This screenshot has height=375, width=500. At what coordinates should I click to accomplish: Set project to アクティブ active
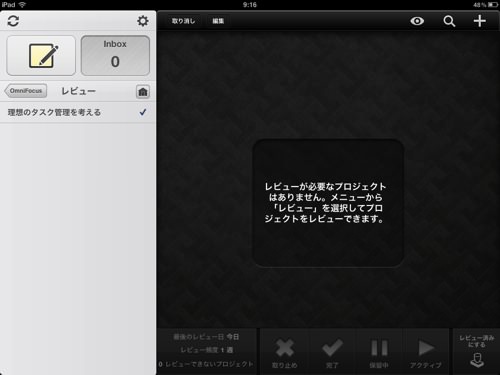tap(426, 353)
